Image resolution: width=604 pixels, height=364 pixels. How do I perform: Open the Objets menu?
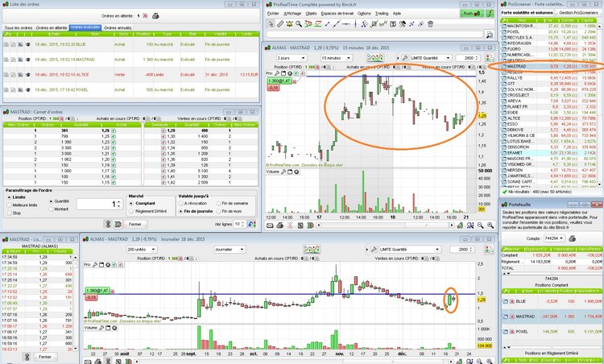311,14
